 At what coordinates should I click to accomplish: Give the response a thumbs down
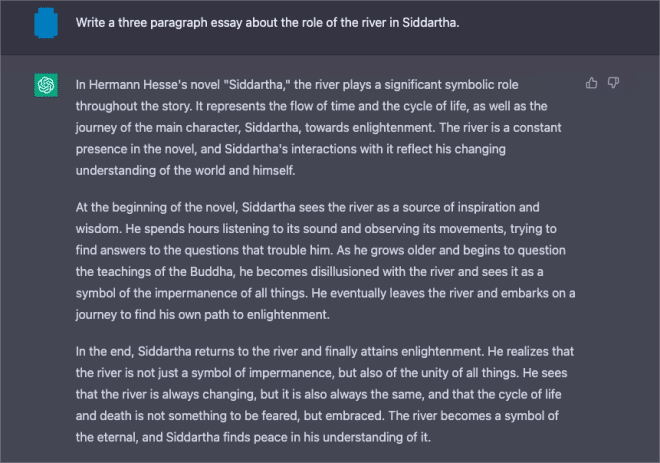coord(613,83)
